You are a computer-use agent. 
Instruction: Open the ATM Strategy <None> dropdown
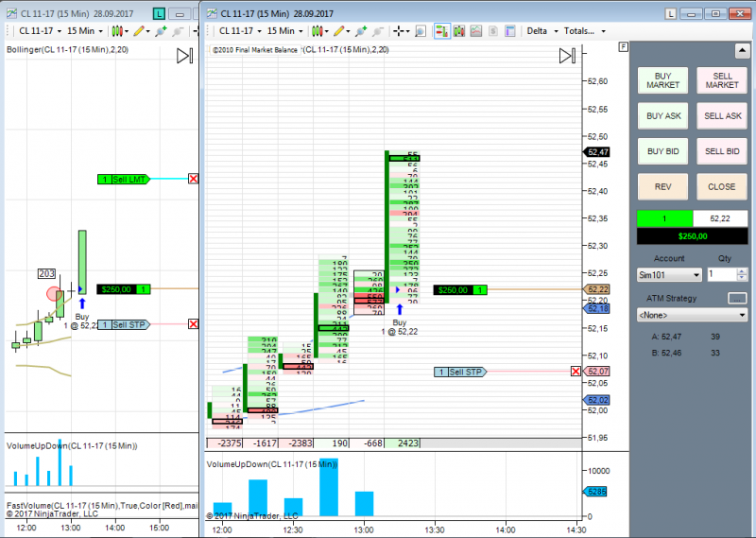pos(692,315)
